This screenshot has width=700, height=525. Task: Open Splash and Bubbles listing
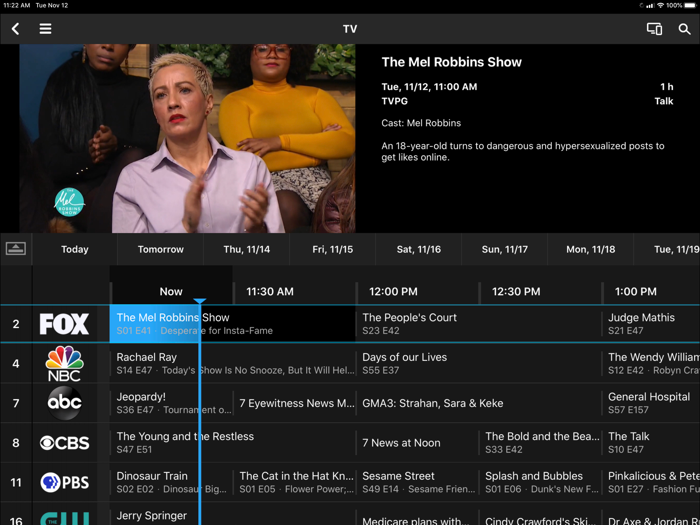(540, 482)
